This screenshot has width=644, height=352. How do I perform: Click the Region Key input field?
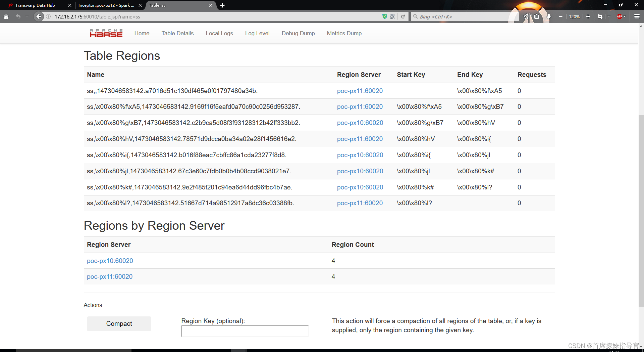pyautogui.click(x=245, y=331)
